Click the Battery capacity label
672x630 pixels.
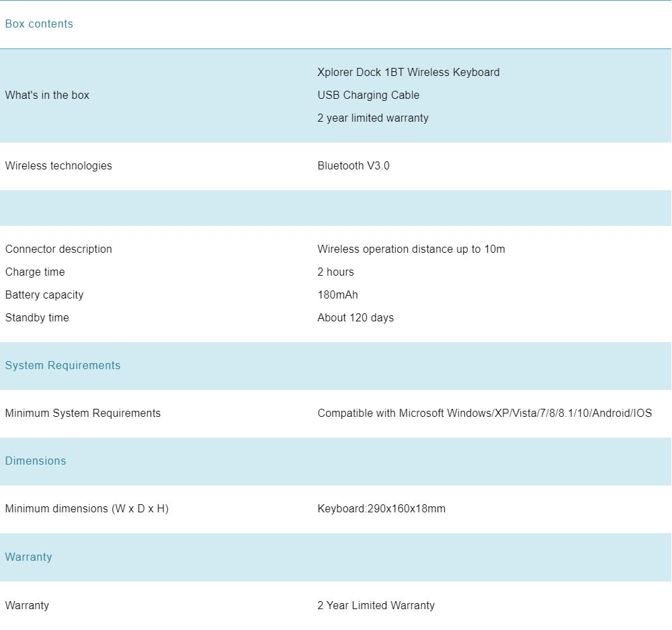pyautogui.click(x=44, y=295)
